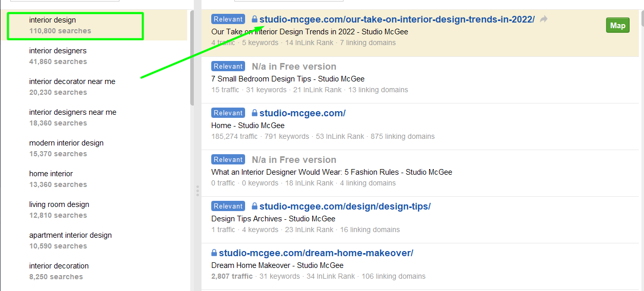Screen dimensions: 644x291
Task: Click the keyword list vertical scrollbar
Action: coord(192,56)
